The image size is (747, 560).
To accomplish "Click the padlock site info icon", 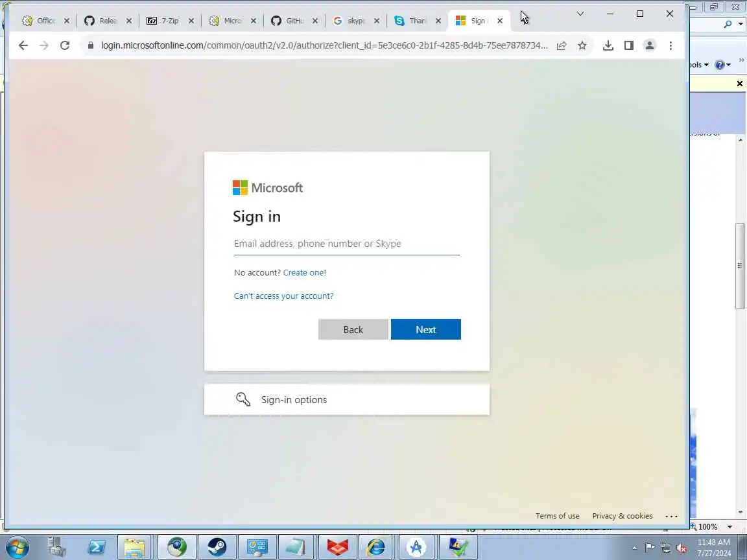I will point(91,45).
